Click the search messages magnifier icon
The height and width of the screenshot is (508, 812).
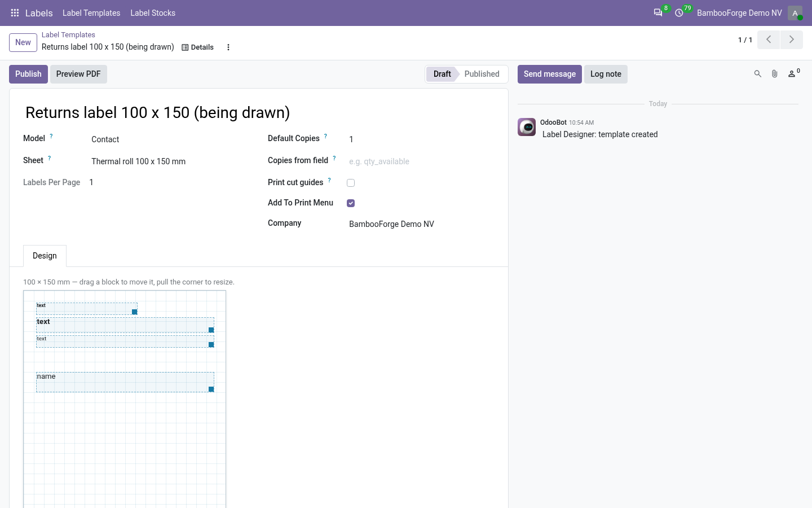758,74
